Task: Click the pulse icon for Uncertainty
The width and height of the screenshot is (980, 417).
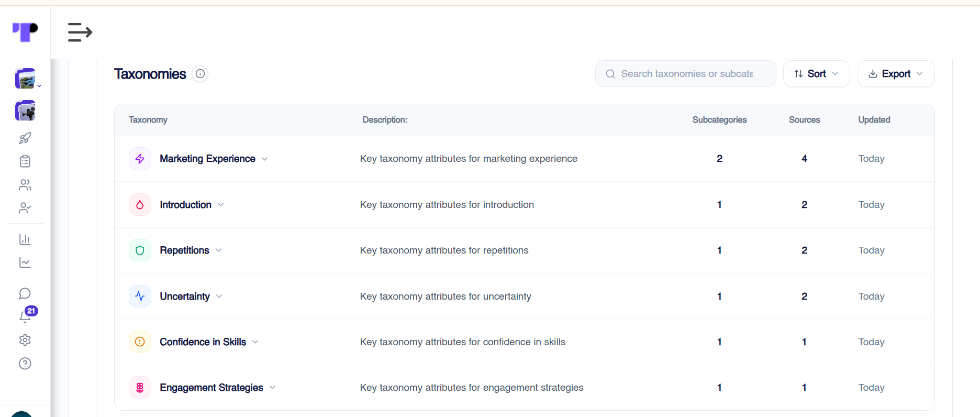Action: 140,296
